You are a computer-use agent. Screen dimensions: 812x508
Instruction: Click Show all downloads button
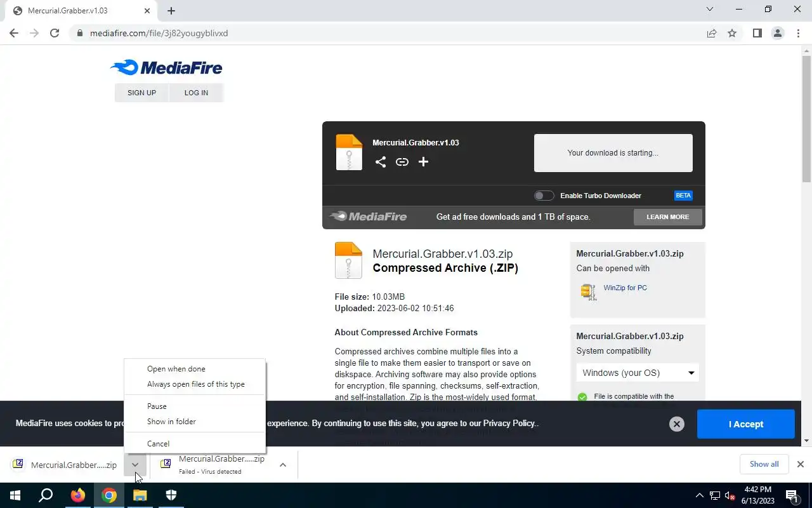pyautogui.click(x=764, y=464)
